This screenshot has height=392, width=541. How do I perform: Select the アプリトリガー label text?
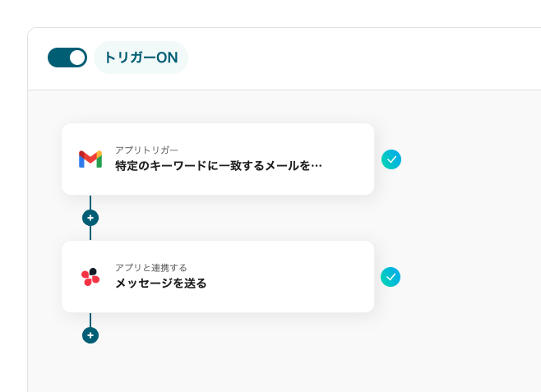(x=146, y=150)
